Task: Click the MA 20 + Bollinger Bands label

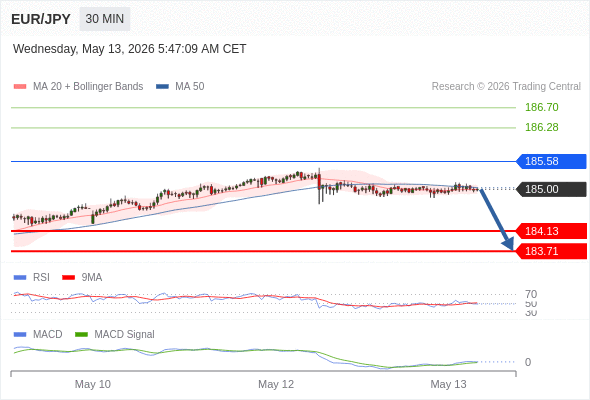Action: [88, 87]
